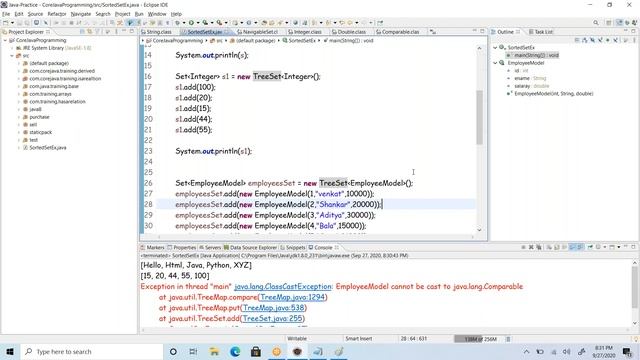
Task: Collapse EmployeeModel class in Outline
Action: pos(496,63)
